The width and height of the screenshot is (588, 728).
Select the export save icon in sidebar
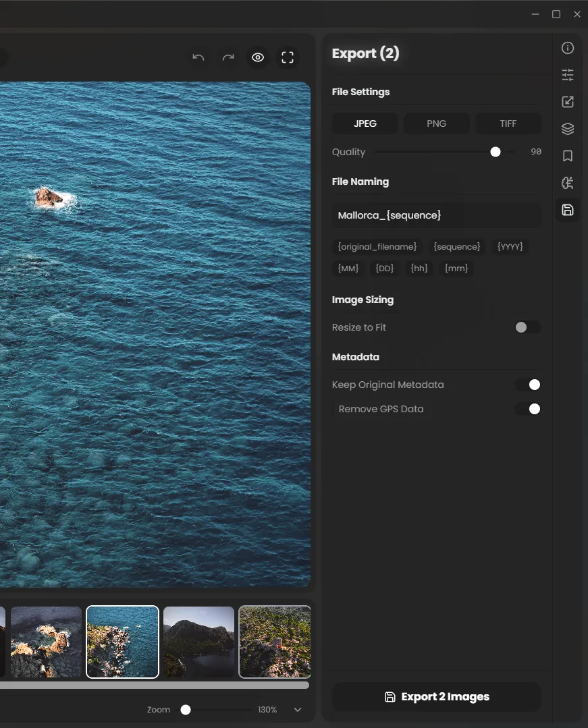tap(568, 210)
